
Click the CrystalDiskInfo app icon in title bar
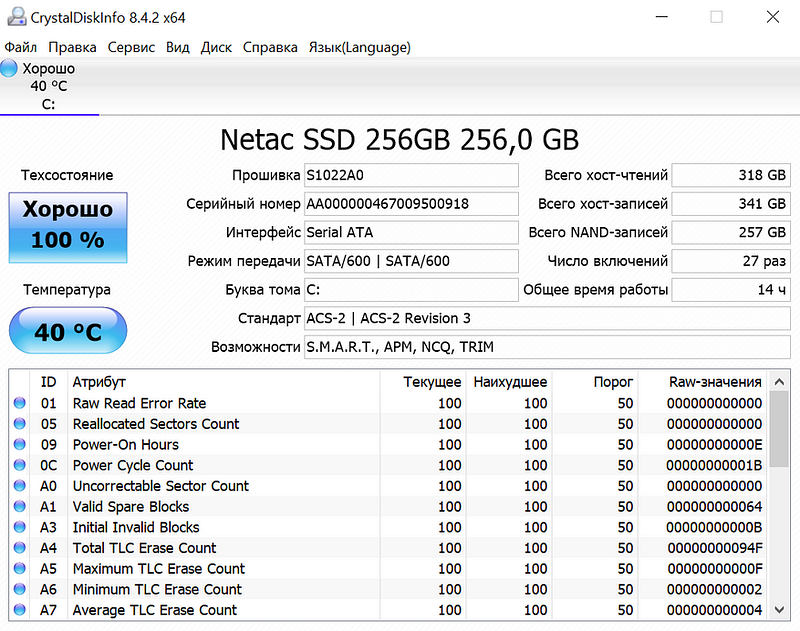coord(16,16)
